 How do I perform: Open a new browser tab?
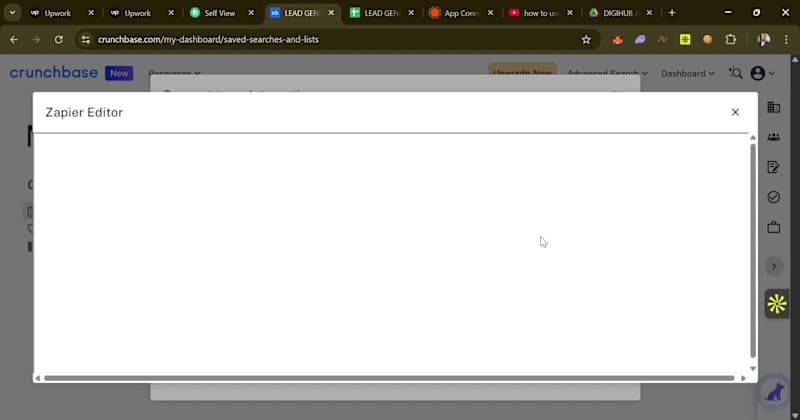pos(672,13)
